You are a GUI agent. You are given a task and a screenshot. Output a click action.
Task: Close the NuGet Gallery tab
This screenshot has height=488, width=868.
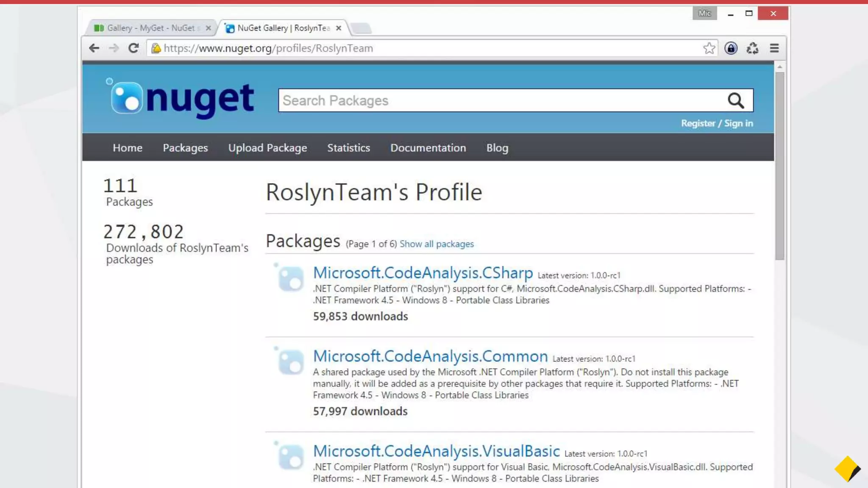coord(338,28)
